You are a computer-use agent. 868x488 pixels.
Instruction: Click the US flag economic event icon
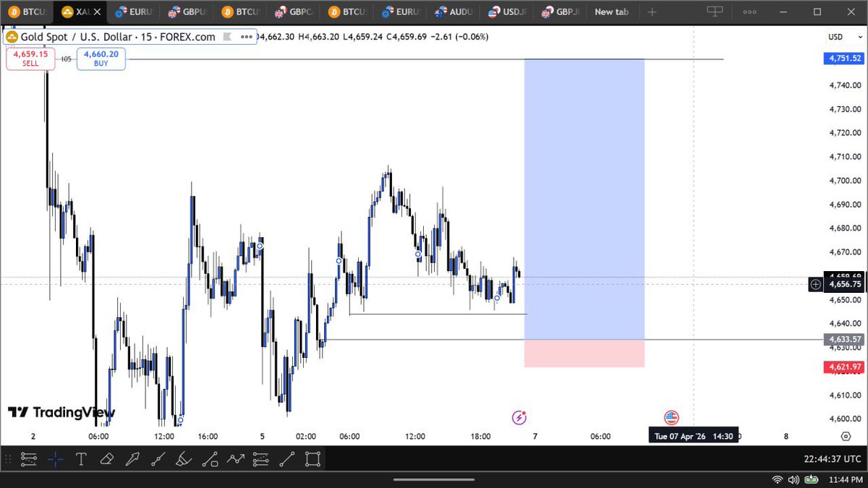point(671,417)
